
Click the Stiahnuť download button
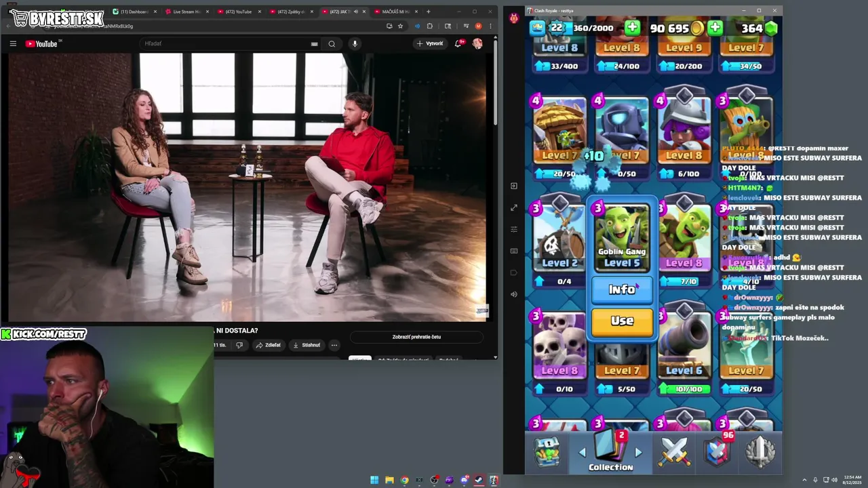[306, 345]
